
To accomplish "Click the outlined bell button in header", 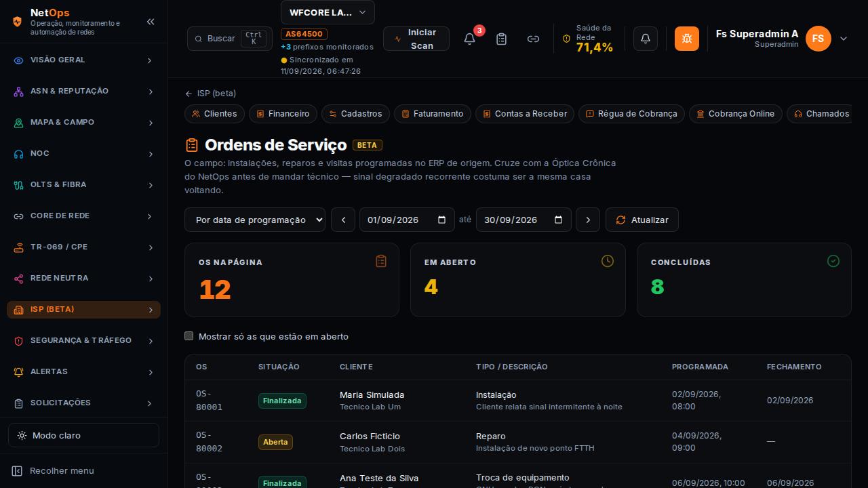I will point(646,39).
